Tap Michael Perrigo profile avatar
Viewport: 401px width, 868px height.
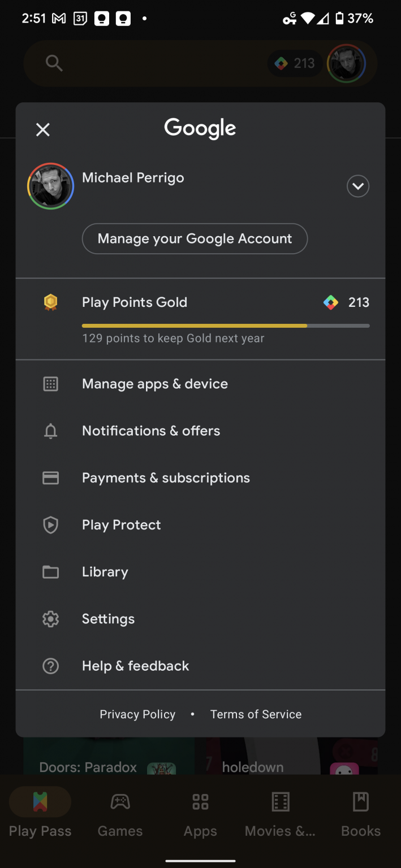[50, 185]
